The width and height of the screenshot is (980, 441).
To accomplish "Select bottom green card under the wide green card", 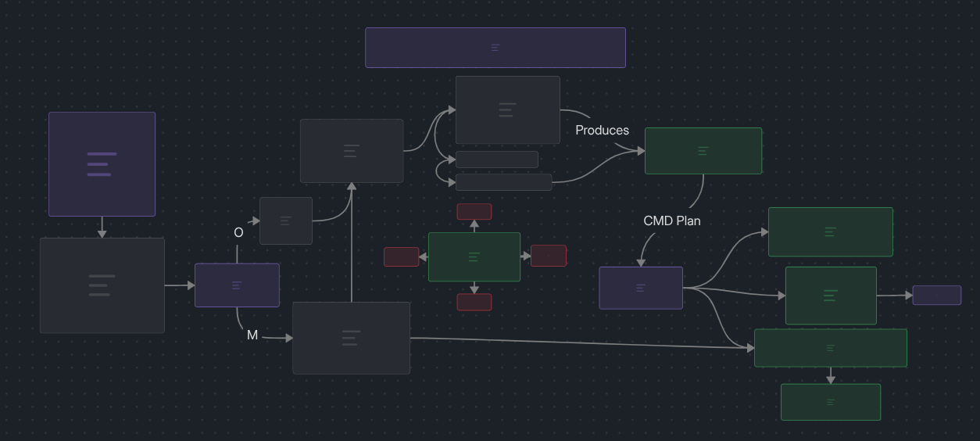I will [x=831, y=402].
